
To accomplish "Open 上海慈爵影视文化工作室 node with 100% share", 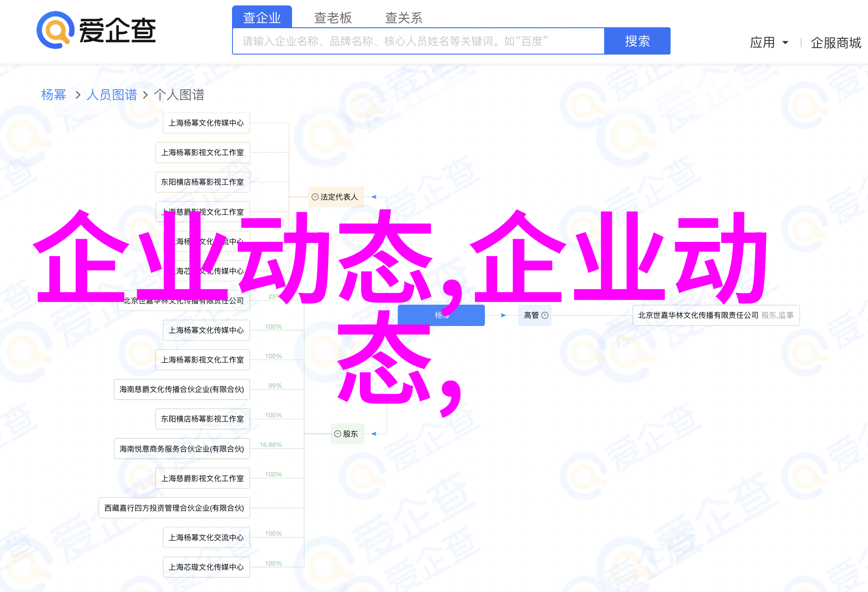I will [x=203, y=478].
